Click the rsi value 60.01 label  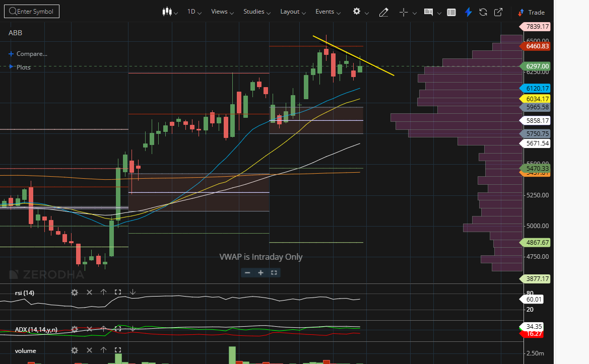pos(532,299)
